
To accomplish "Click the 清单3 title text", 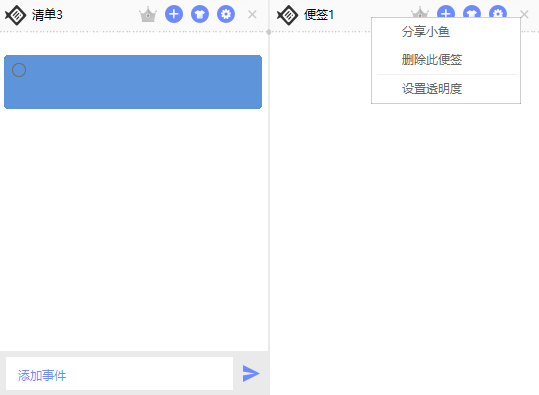I will (47, 15).
